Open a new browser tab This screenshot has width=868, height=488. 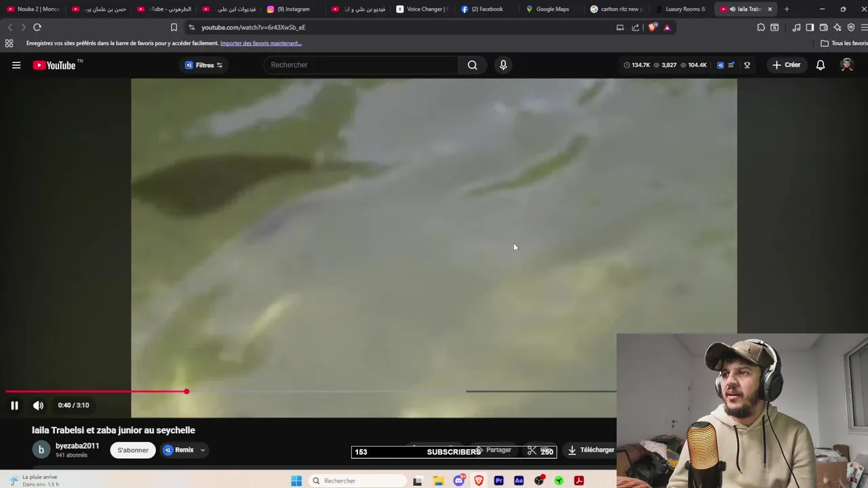coord(787,9)
